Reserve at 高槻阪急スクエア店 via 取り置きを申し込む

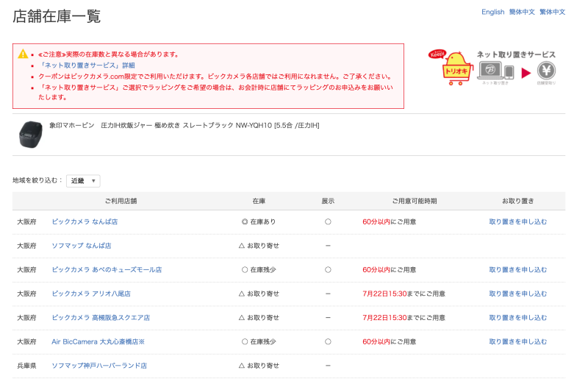click(x=518, y=318)
